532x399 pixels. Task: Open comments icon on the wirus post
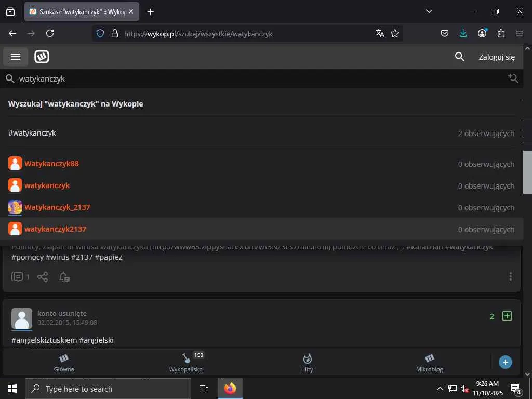pos(20,277)
